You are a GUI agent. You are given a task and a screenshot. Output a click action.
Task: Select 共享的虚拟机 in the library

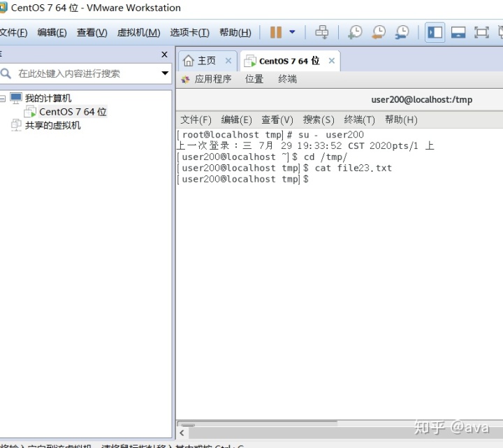52,125
